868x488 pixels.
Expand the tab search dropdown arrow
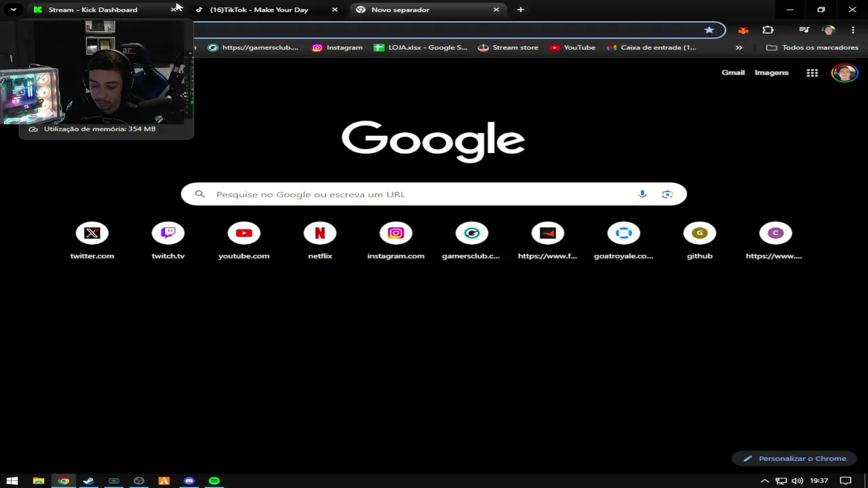pyautogui.click(x=13, y=9)
